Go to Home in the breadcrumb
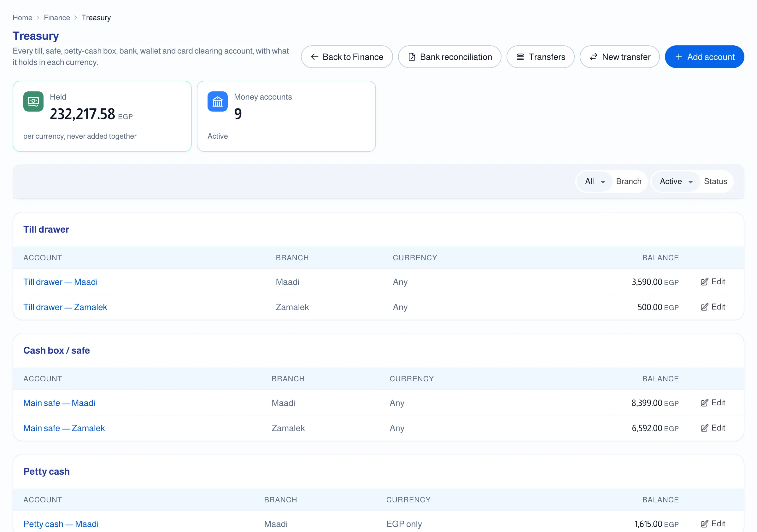The image size is (757, 532). coord(22,18)
